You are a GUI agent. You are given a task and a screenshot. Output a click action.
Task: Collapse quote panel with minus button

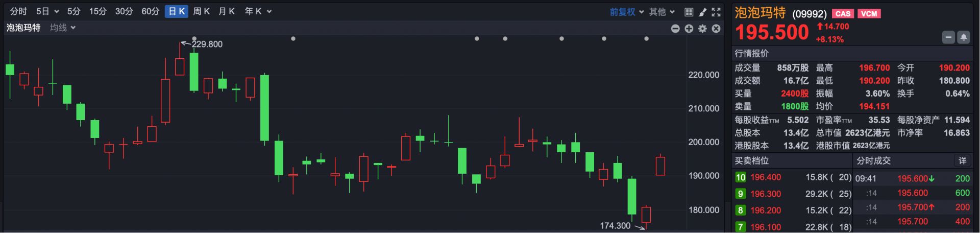pos(948,37)
